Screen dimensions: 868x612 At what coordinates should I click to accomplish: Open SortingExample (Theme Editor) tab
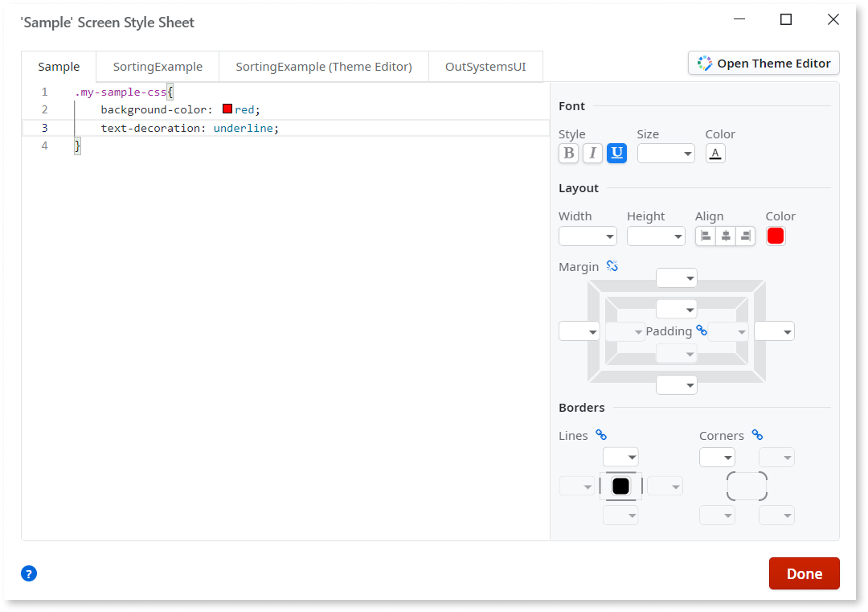pyautogui.click(x=323, y=67)
